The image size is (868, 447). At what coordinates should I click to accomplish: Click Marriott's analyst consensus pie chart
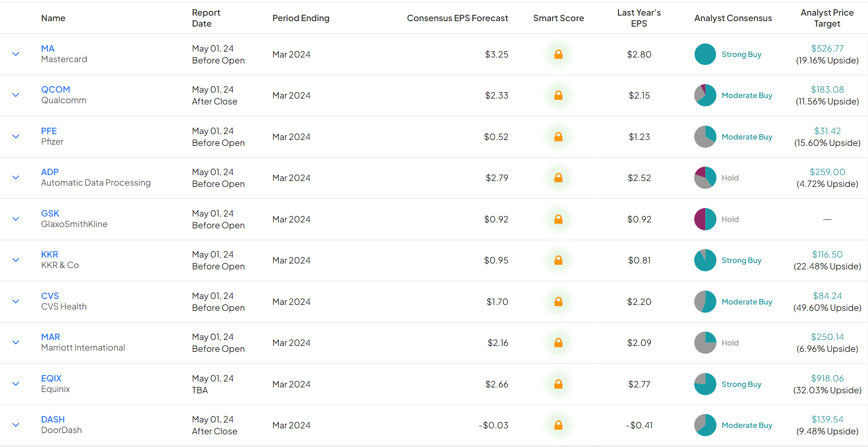coord(705,343)
